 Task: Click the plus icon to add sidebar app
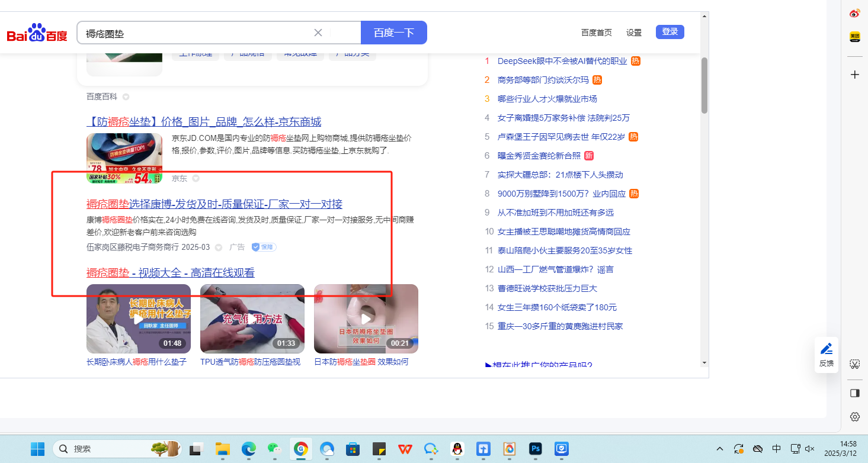click(x=854, y=75)
